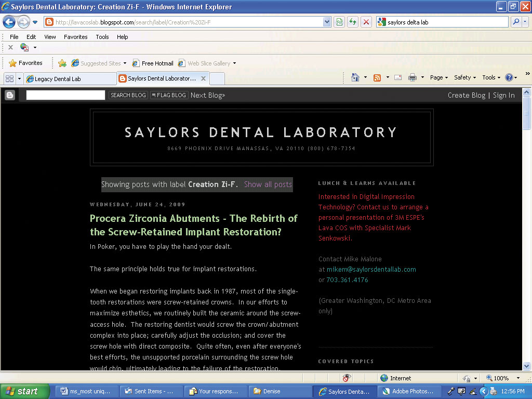The image size is (532, 399).
Task: Open the 100% zoom level control
Action: coord(503,378)
